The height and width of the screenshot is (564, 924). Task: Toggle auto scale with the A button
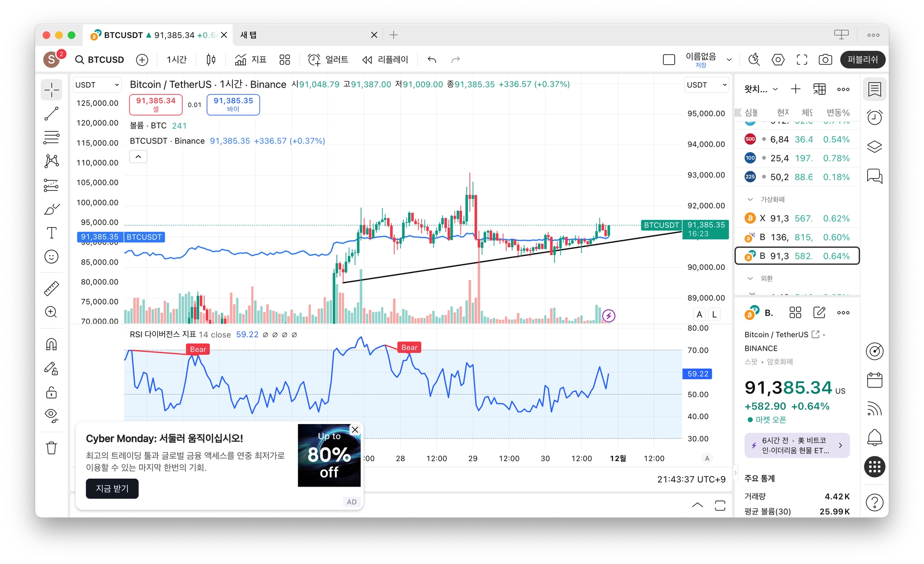tap(699, 314)
